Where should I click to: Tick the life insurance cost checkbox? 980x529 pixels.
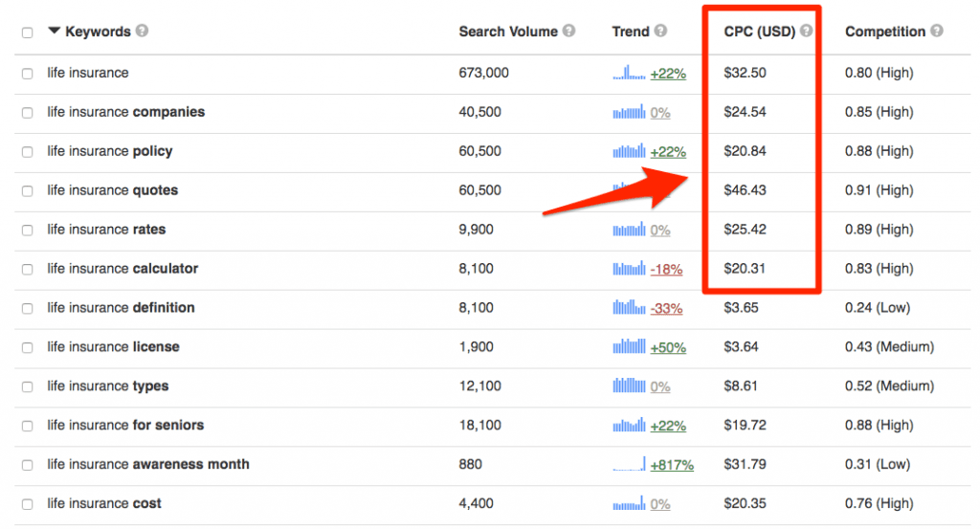[x=27, y=504]
